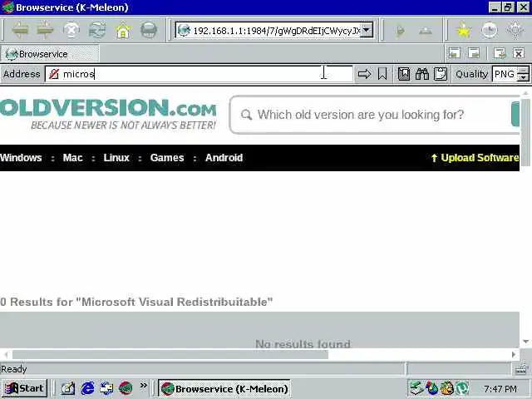Screen dimensions: 532x399
Task: Click the status bar icon at right
Action: click(x=521, y=369)
